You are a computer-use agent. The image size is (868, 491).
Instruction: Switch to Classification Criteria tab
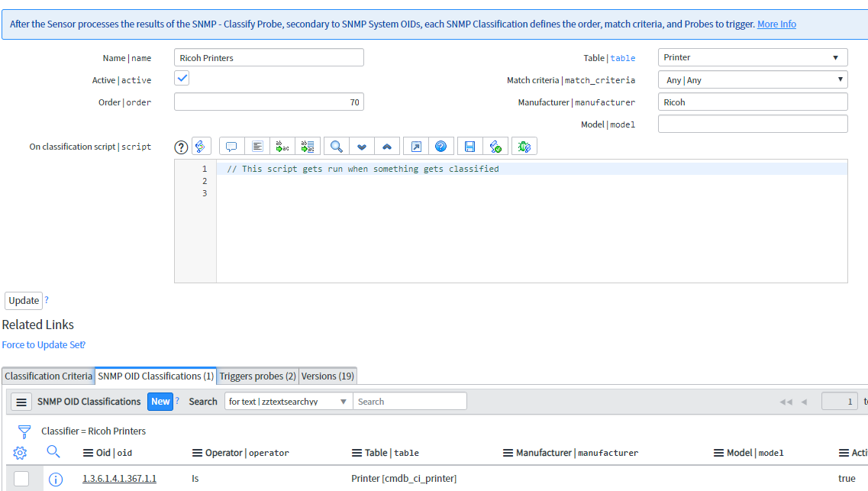(48, 376)
